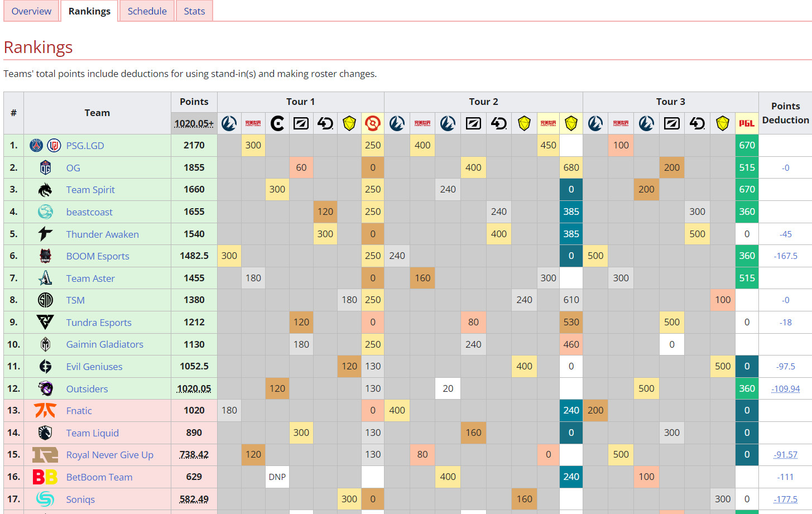
Task: Click the LGD shield logo beside PSG.LGD
Action: (x=54, y=146)
